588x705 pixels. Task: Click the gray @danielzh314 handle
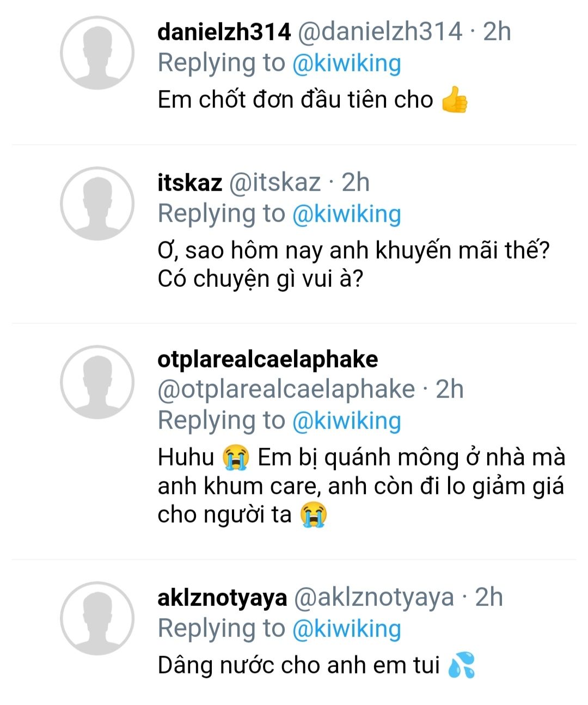(x=379, y=32)
